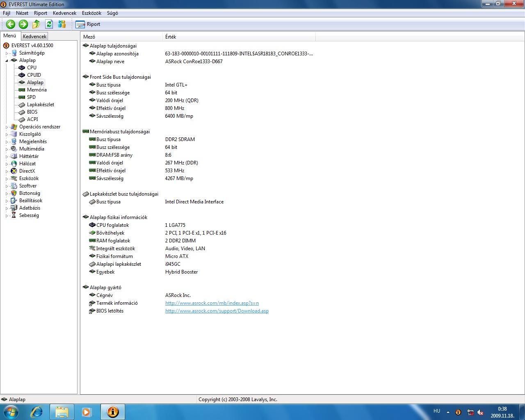Click the DirectX icon in tree
Image resolution: width=525 pixels, height=420 pixels.
pos(14,171)
